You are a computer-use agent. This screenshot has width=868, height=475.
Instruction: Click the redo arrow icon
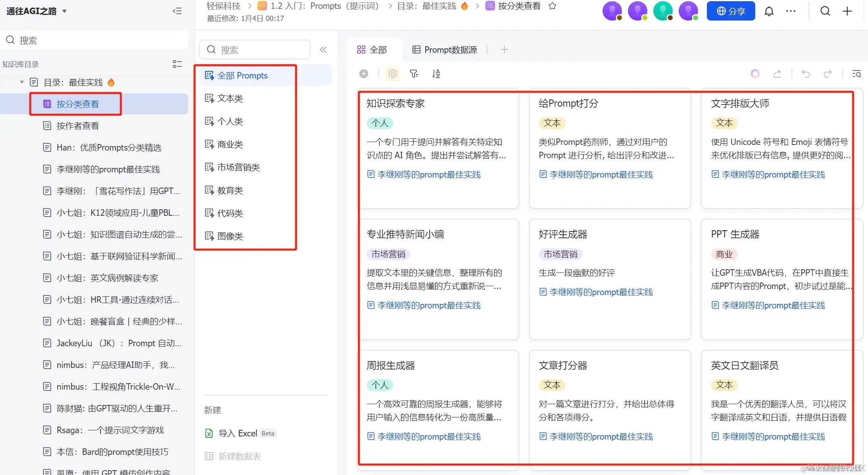click(x=828, y=74)
